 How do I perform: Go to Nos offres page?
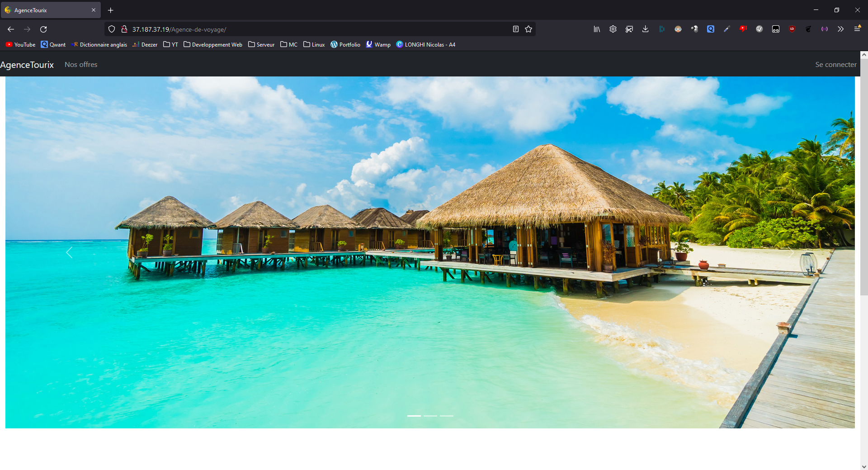point(81,65)
